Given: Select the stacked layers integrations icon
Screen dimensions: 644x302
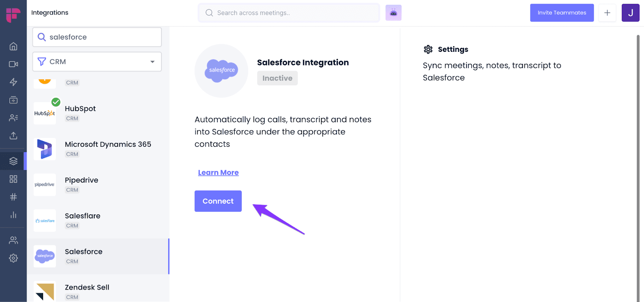Looking at the screenshot, I should coord(13,161).
